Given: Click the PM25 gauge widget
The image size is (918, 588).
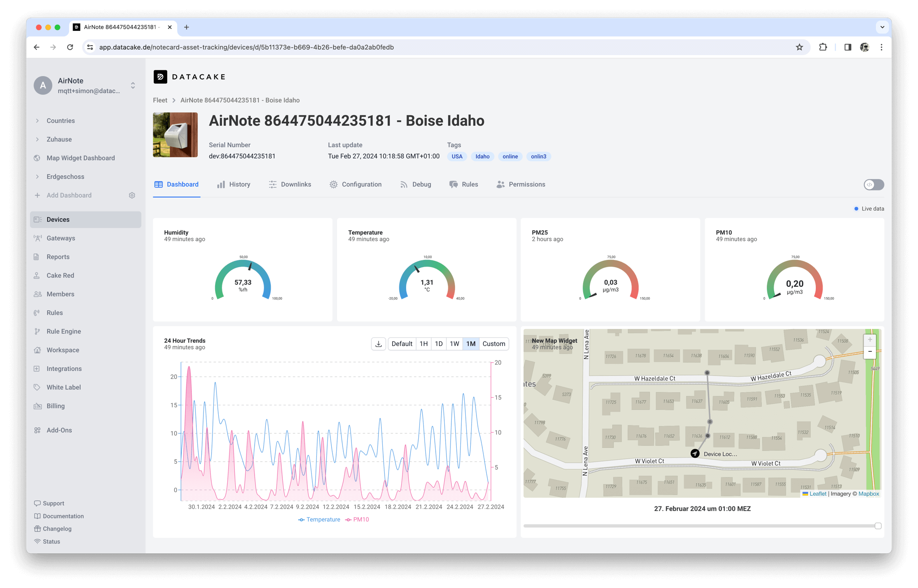Looking at the screenshot, I should tap(611, 270).
